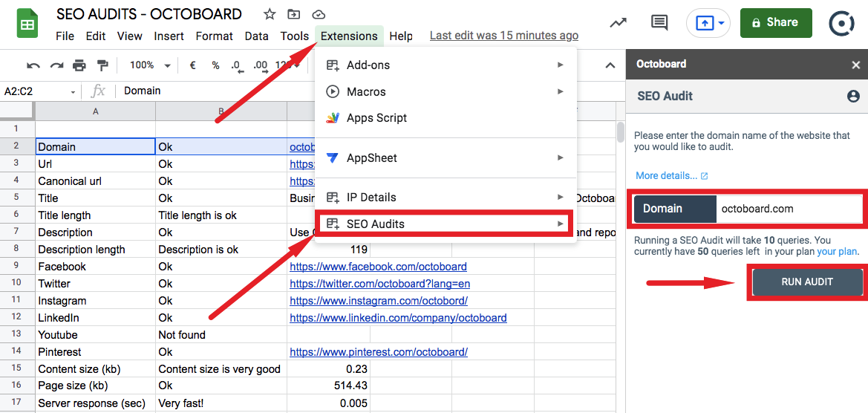Click the green Share button
Image resolution: width=868 pixels, height=413 pixels.
point(775,23)
